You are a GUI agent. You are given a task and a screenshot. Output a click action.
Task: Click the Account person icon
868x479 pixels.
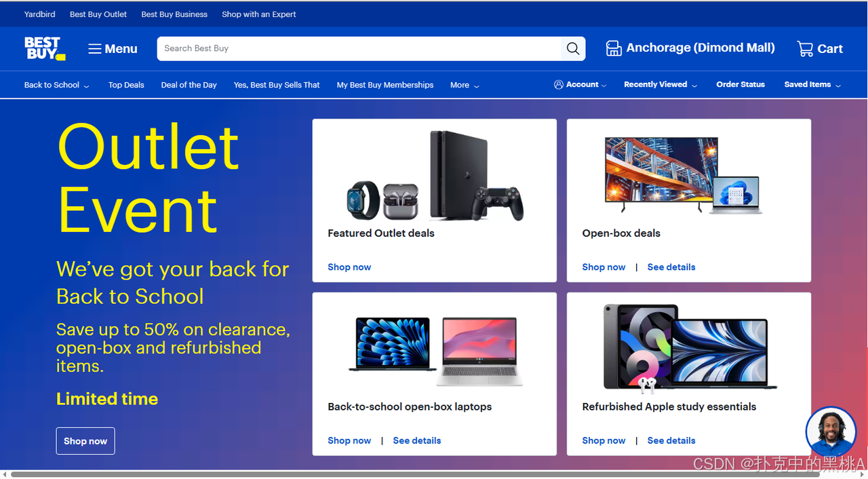(x=559, y=85)
